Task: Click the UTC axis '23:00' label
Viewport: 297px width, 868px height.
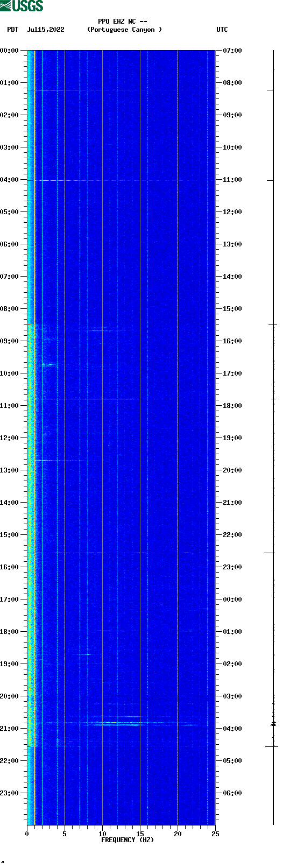Action: [x=232, y=567]
